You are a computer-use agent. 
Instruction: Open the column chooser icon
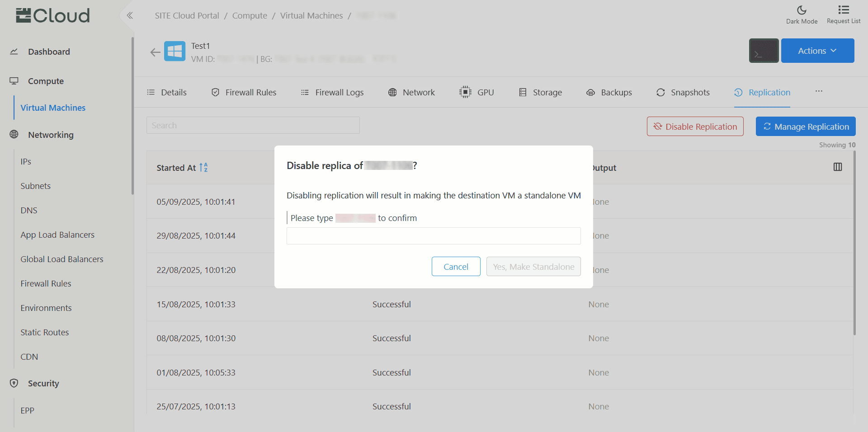[x=837, y=167]
